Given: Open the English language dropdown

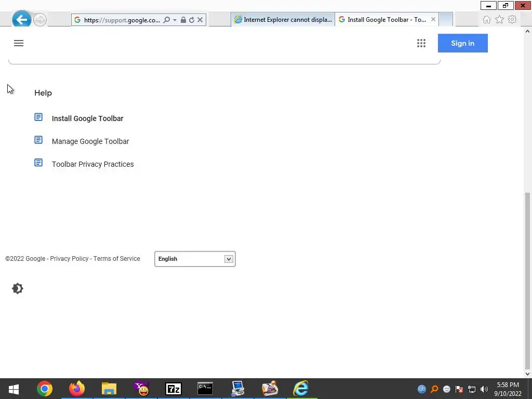Looking at the screenshot, I should pos(195,259).
